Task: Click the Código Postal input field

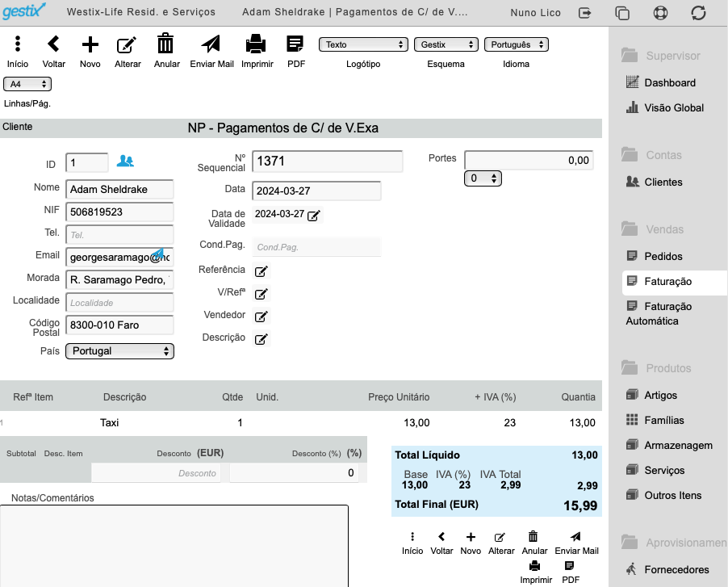Action: [119, 325]
